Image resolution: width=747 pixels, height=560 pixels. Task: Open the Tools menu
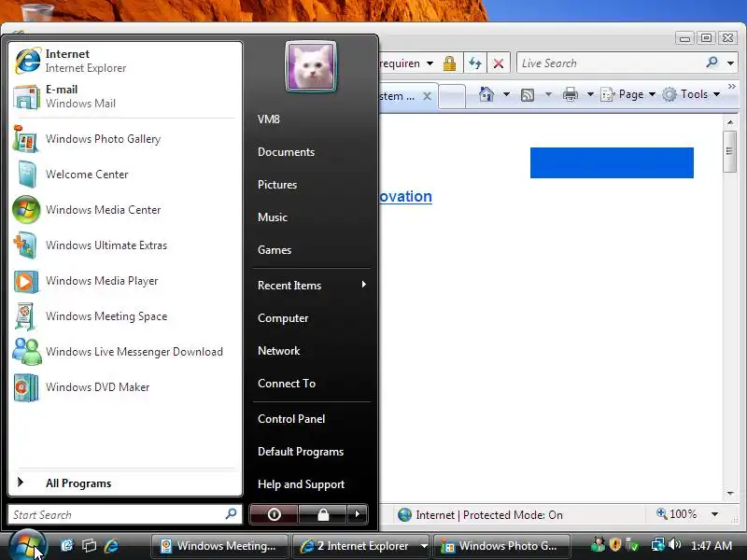pyautogui.click(x=691, y=94)
